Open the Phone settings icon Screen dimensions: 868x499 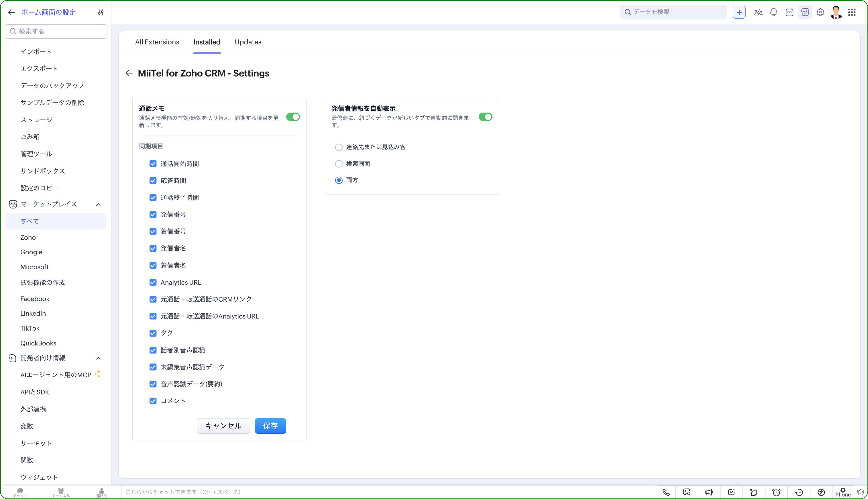coord(843,492)
